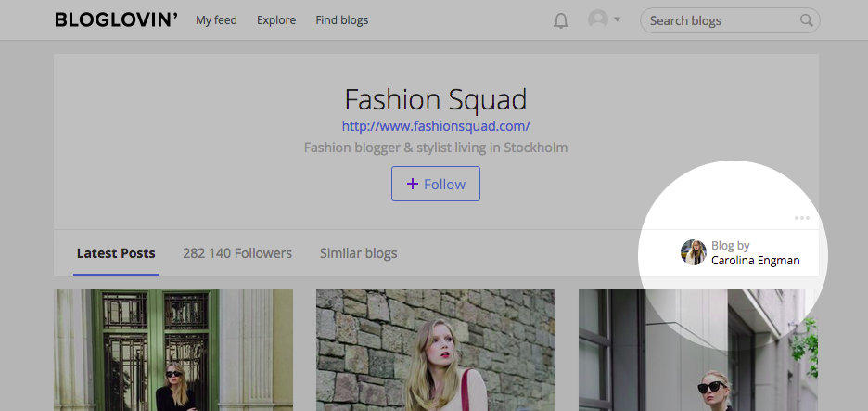Viewport: 868px width, 411px height.
Task: Click the user profile avatar icon
Action: click(x=598, y=19)
